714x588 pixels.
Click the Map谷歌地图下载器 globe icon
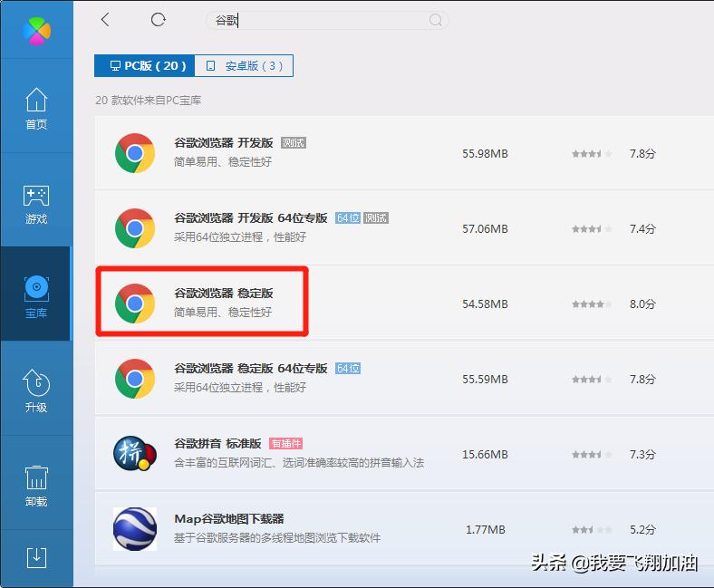[x=135, y=529]
